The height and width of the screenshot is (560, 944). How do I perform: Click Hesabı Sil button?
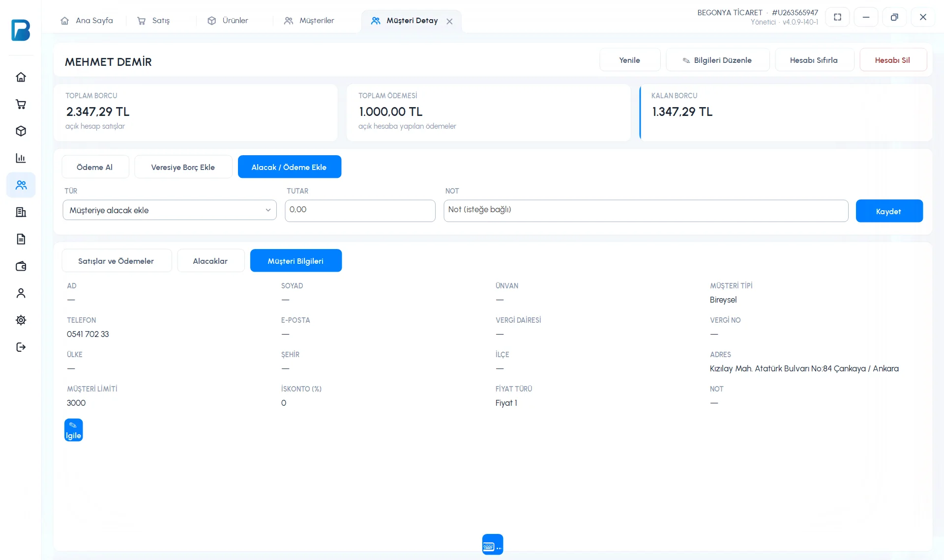click(x=892, y=60)
